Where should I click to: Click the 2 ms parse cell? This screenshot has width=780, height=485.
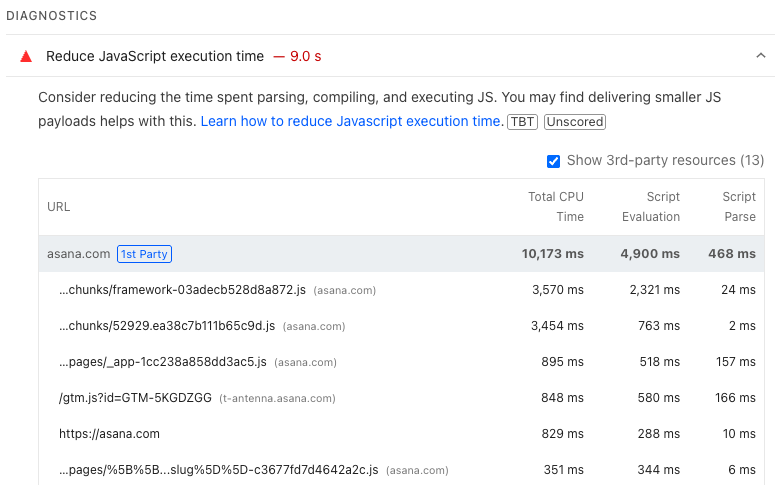(x=742, y=326)
